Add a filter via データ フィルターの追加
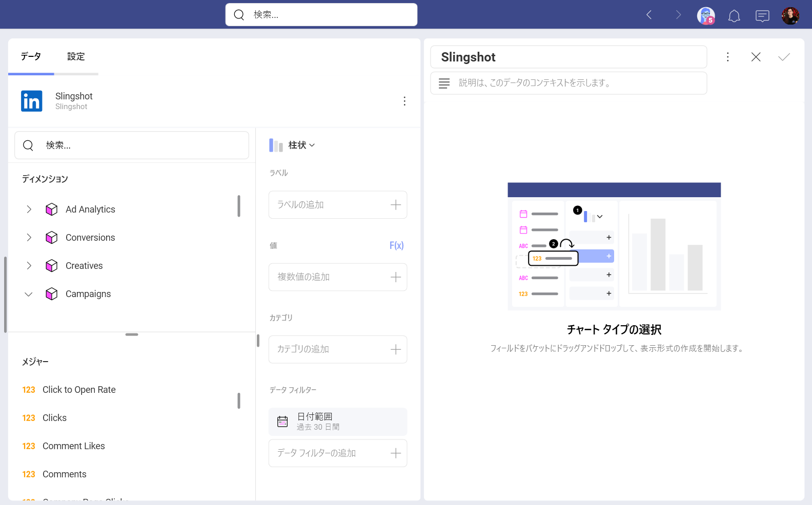The image size is (812, 505). [338, 453]
